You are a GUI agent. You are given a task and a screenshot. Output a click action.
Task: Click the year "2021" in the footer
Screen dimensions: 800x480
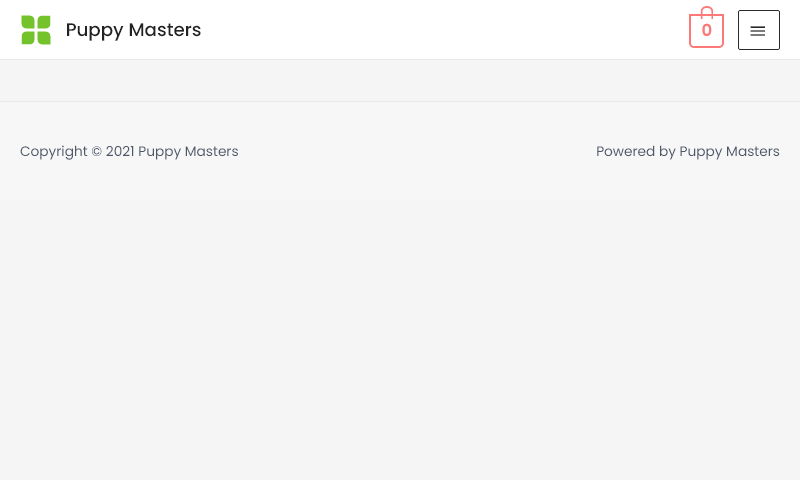click(120, 152)
